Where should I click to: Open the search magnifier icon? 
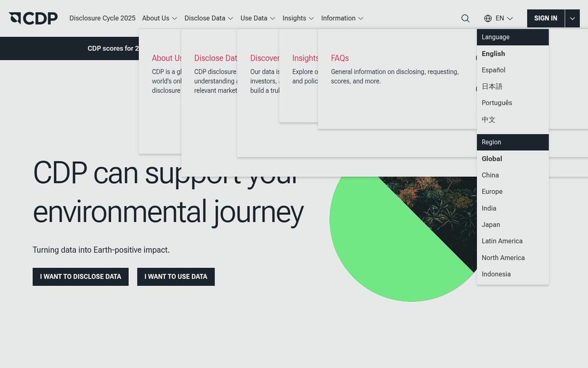pos(465,18)
